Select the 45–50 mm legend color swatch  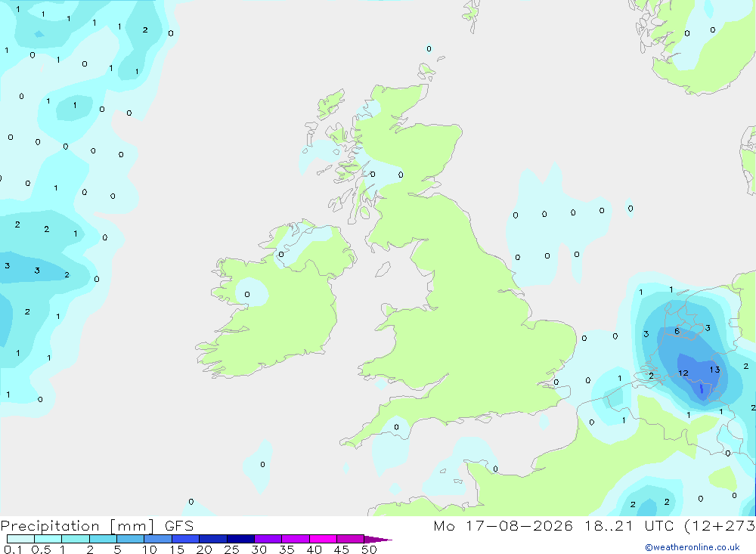coord(351,539)
